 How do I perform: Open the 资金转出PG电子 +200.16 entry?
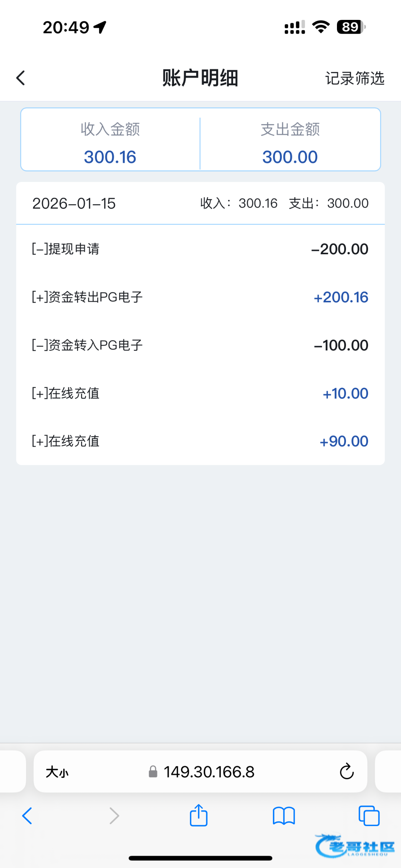tap(200, 297)
